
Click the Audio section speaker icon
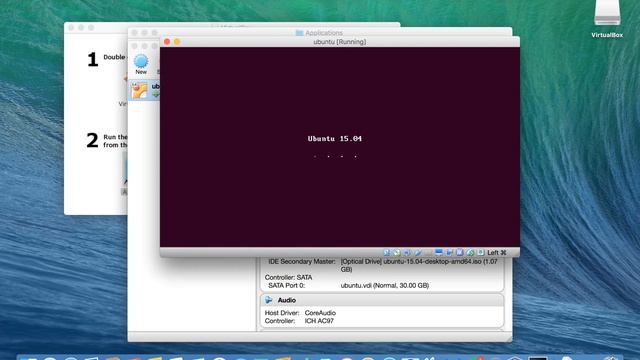tap(269, 300)
